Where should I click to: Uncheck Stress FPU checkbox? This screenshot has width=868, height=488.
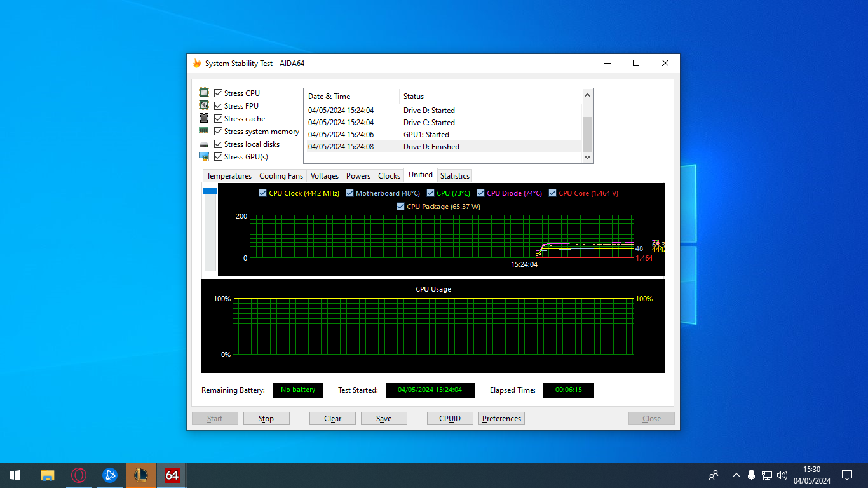point(218,106)
